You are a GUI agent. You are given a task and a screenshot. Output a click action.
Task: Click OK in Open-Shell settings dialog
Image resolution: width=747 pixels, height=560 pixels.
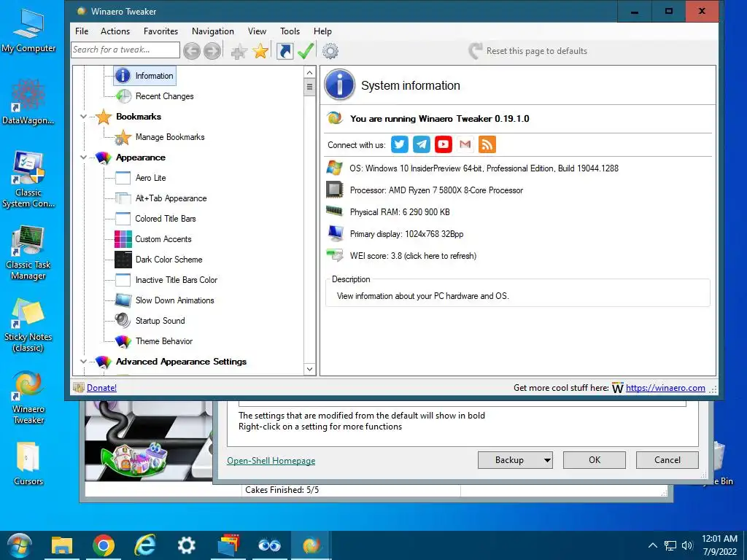[595, 461]
